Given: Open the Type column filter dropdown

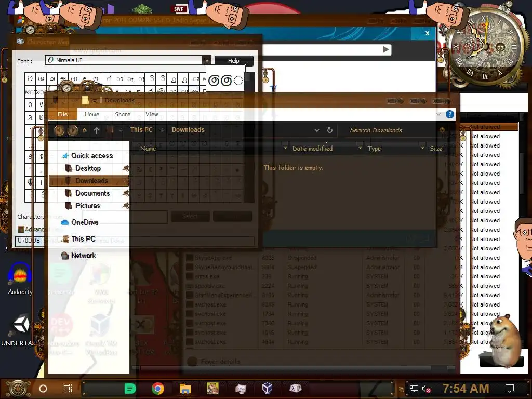Looking at the screenshot, I should click(x=422, y=149).
